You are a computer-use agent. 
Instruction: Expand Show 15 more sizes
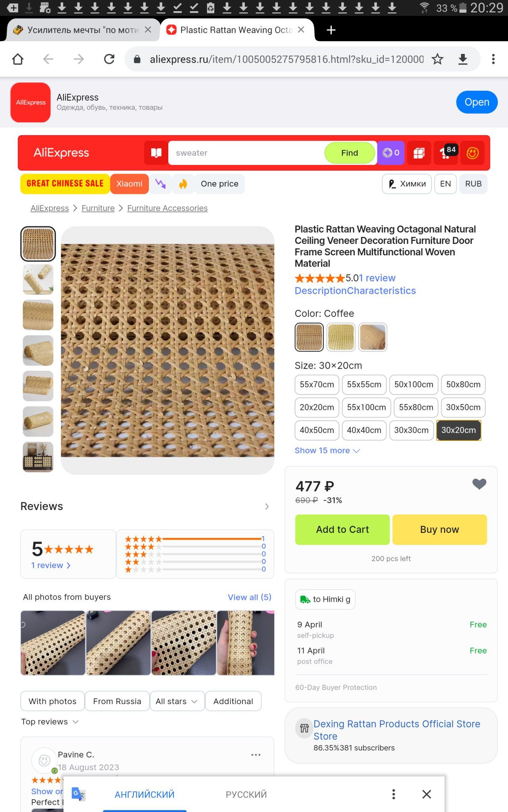pyautogui.click(x=327, y=451)
